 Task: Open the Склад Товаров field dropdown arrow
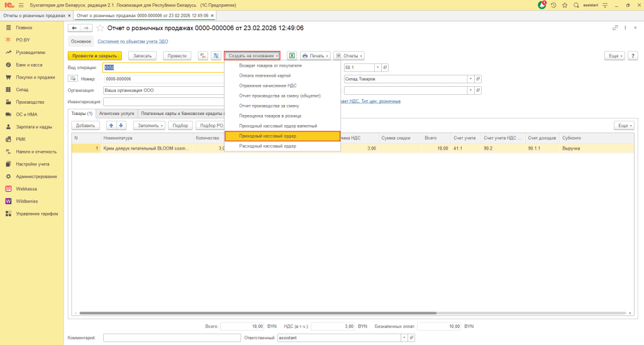[470, 79]
